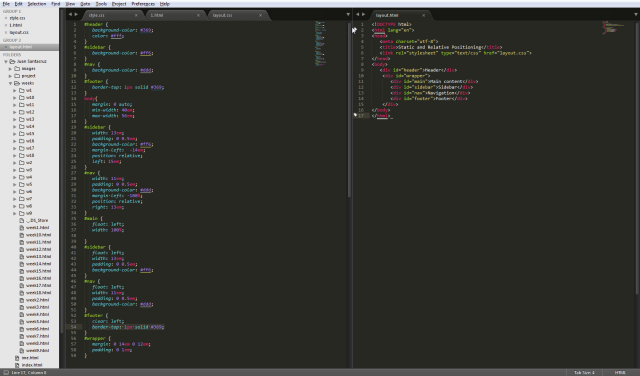
Task: Click the left editor vertical scrollbar
Action: coord(349,110)
